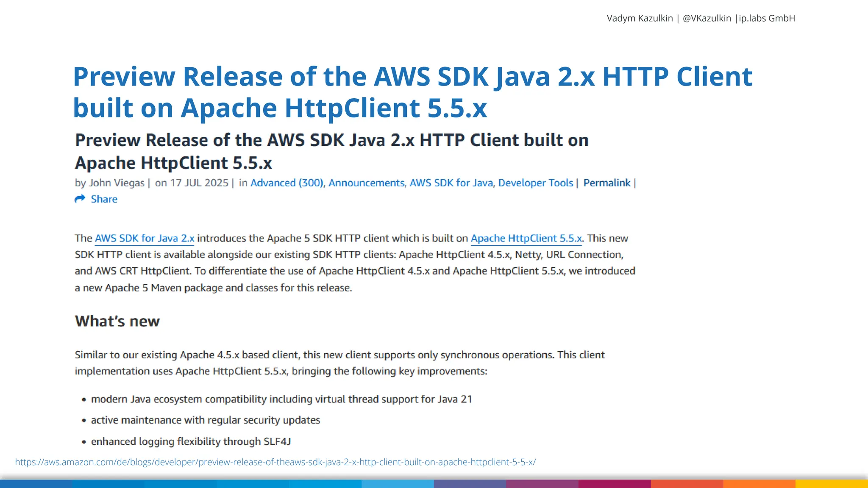Click author name John Viegas

coord(116,183)
